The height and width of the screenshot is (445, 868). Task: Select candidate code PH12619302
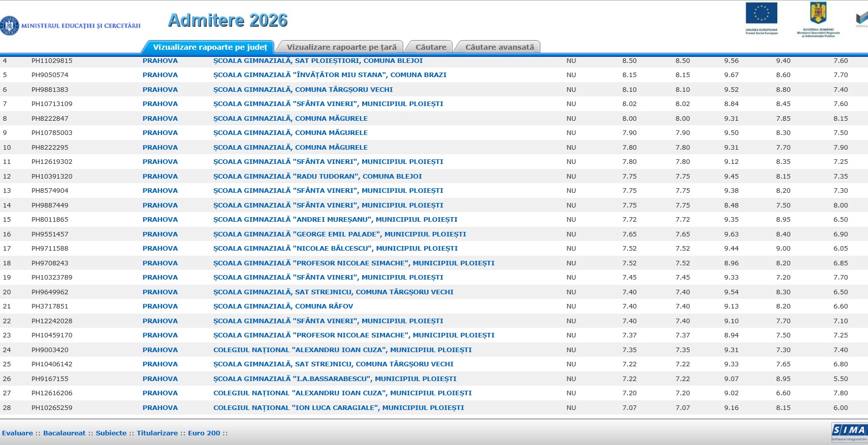(x=52, y=161)
